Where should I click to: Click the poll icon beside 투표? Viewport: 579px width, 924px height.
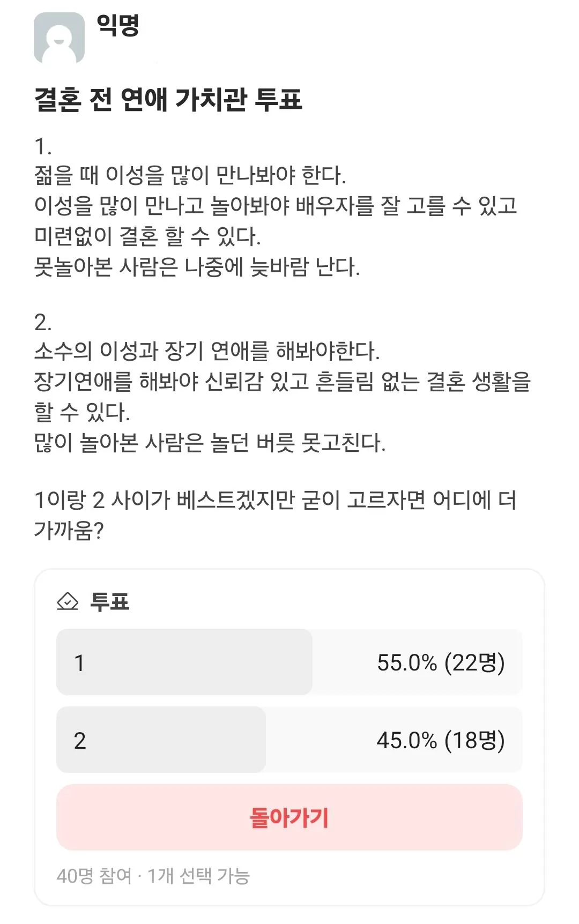pyautogui.click(x=68, y=601)
